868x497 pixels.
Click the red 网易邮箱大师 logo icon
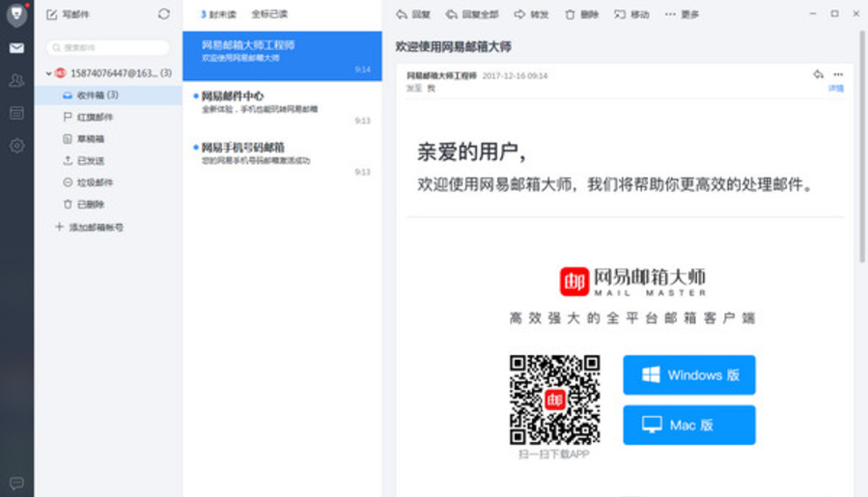coord(574,282)
